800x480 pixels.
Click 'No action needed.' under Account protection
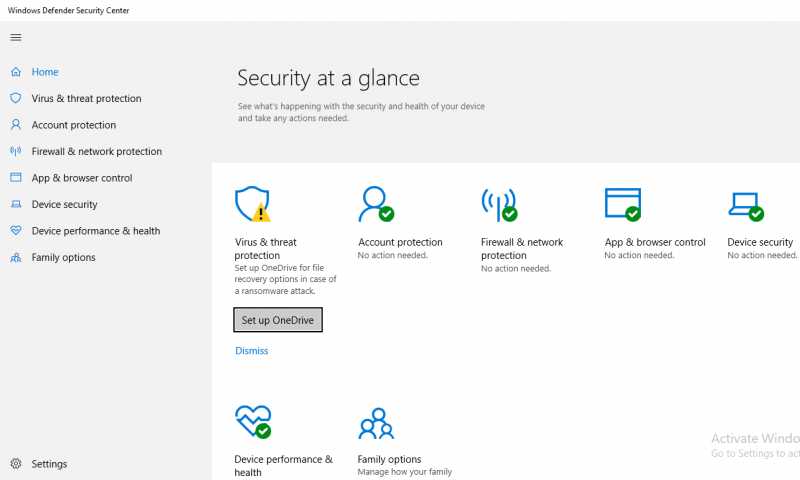point(392,255)
